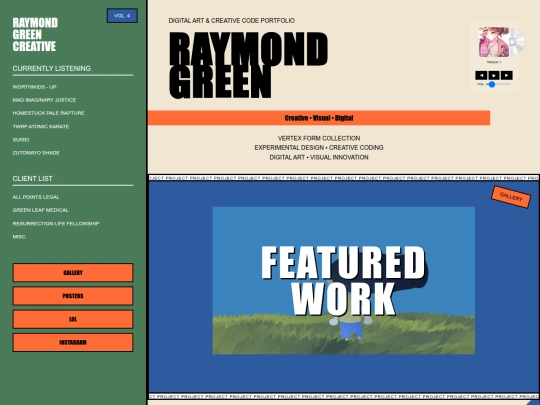540x405 pixels.
Task: Click the CLIENT LIST heading
Action: pyautogui.click(x=33, y=178)
